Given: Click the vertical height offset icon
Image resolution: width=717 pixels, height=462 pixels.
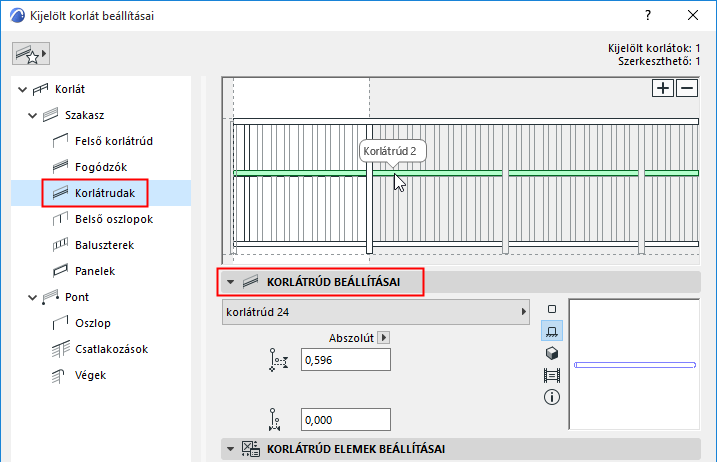Looking at the screenshot, I should (278, 360).
